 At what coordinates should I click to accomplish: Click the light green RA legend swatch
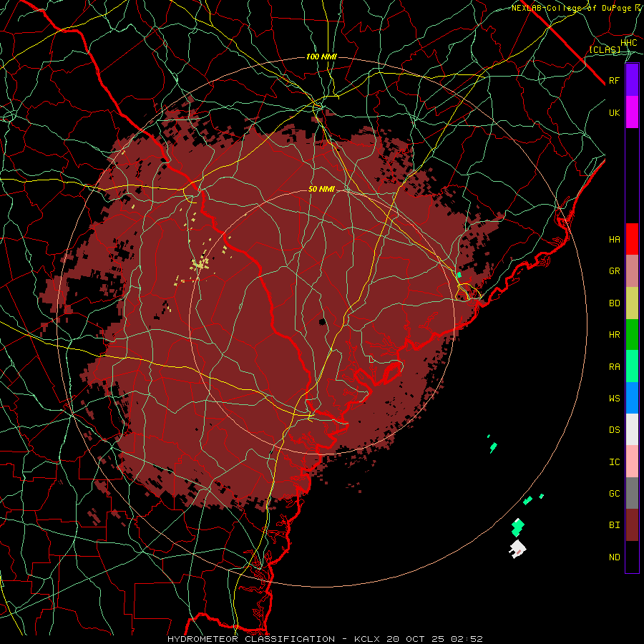coord(632,366)
